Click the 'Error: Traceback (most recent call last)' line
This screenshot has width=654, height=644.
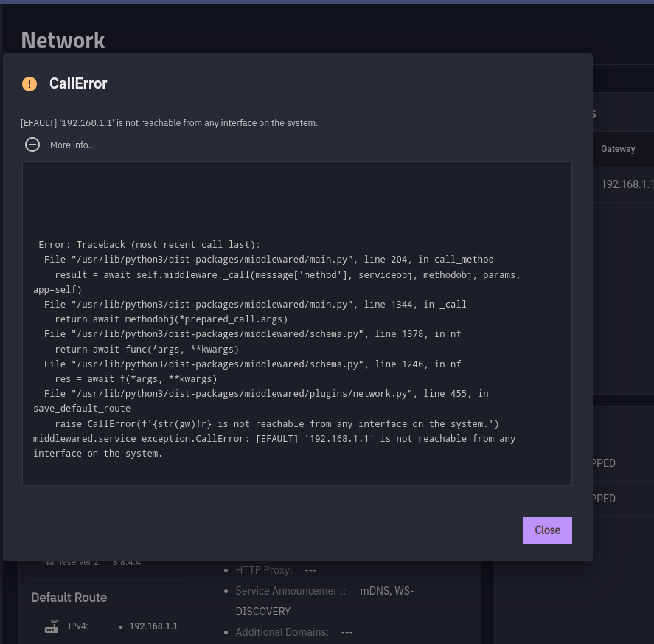(x=150, y=245)
